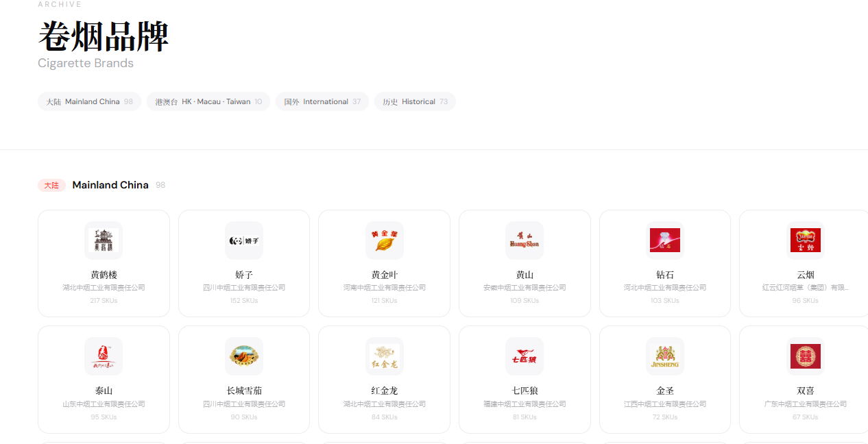Click the 81 SKUs count text
The height and width of the screenshot is (444, 868).
525,417
